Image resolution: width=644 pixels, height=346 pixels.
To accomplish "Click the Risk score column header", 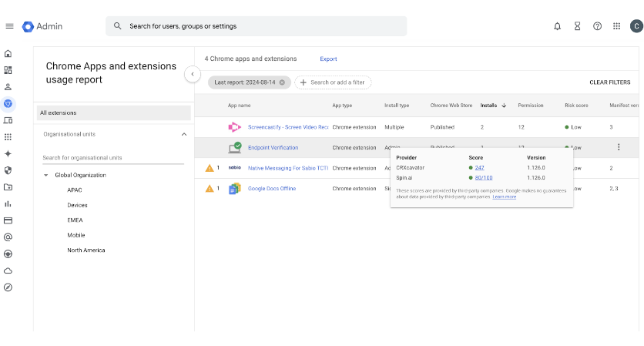I will point(576,106).
